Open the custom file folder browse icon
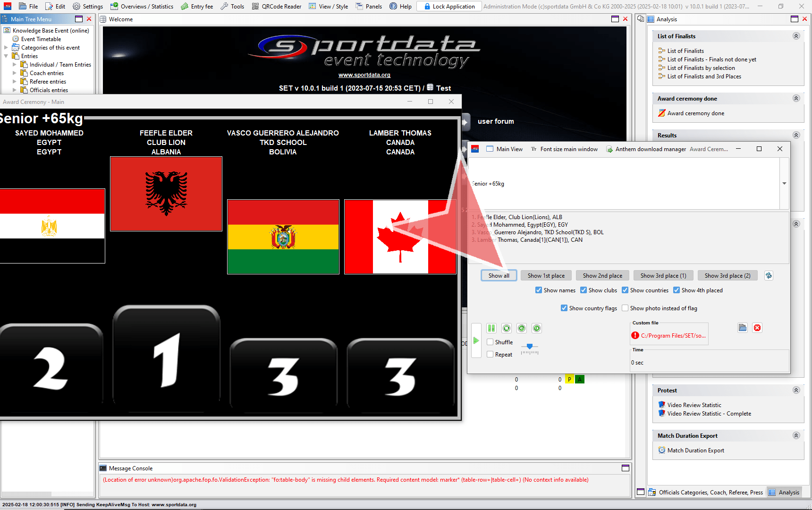Screen dimensions: 812x510 coord(743,328)
